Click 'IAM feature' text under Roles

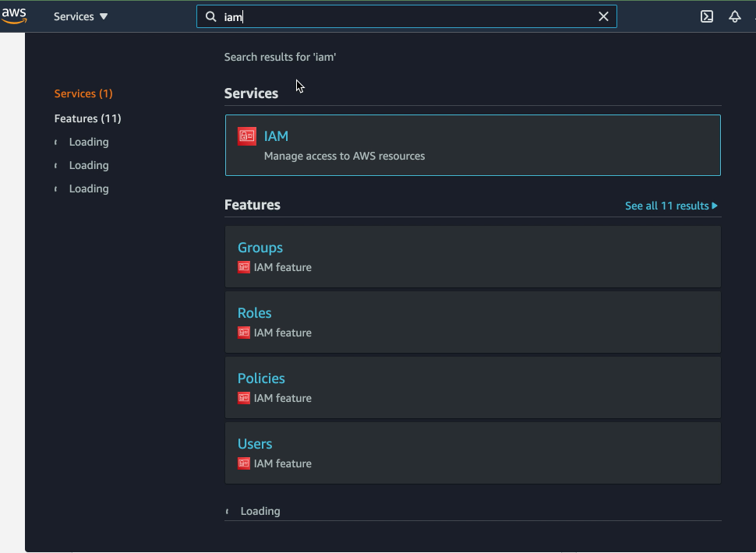pyautogui.click(x=283, y=333)
